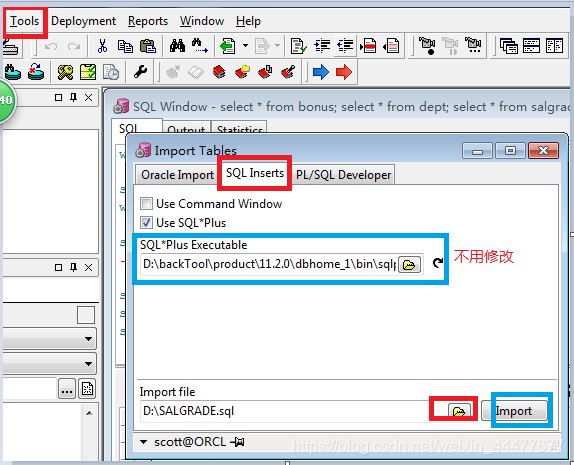
Task: Click the pin icon next to scott@ORCL
Action: coord(237,442)
